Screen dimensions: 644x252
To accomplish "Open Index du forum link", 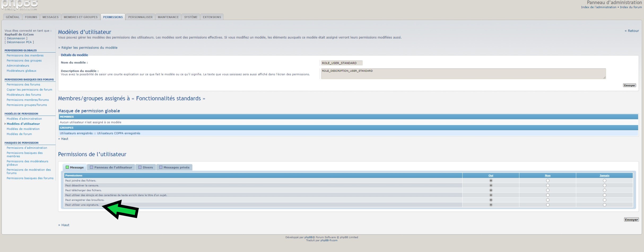I will [x=631, y=7].
